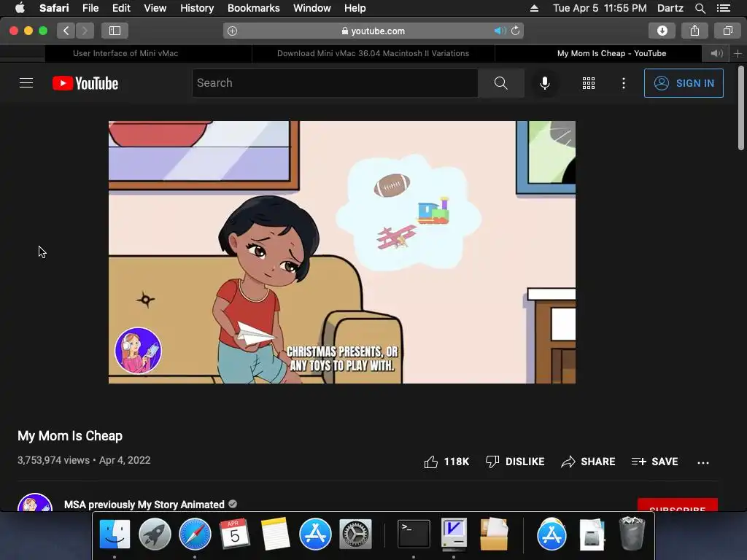Open the Dartz user menu

670,8
